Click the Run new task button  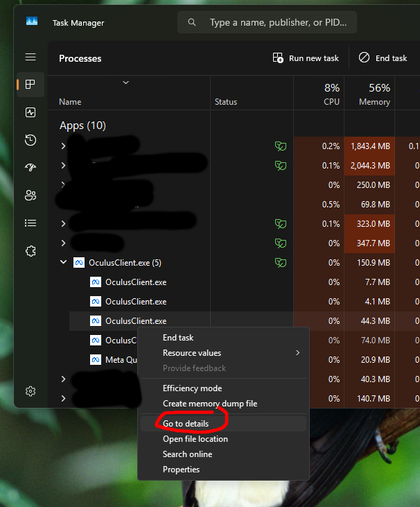click(306, 58)
